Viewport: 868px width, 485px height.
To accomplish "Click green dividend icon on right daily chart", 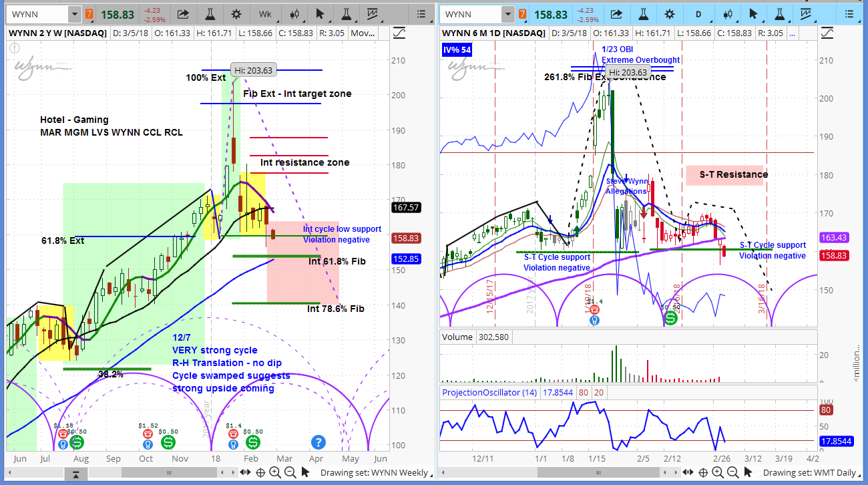I will tap(670, 319).
